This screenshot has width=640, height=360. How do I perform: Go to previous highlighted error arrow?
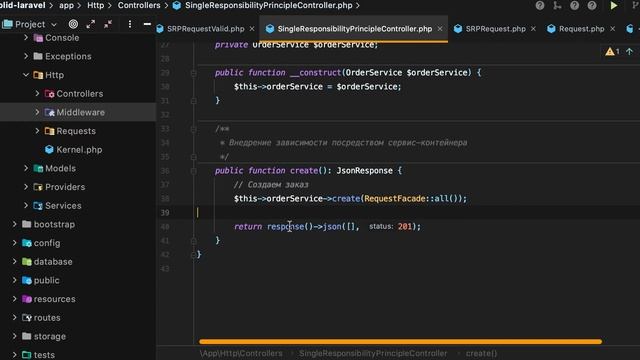629,51
